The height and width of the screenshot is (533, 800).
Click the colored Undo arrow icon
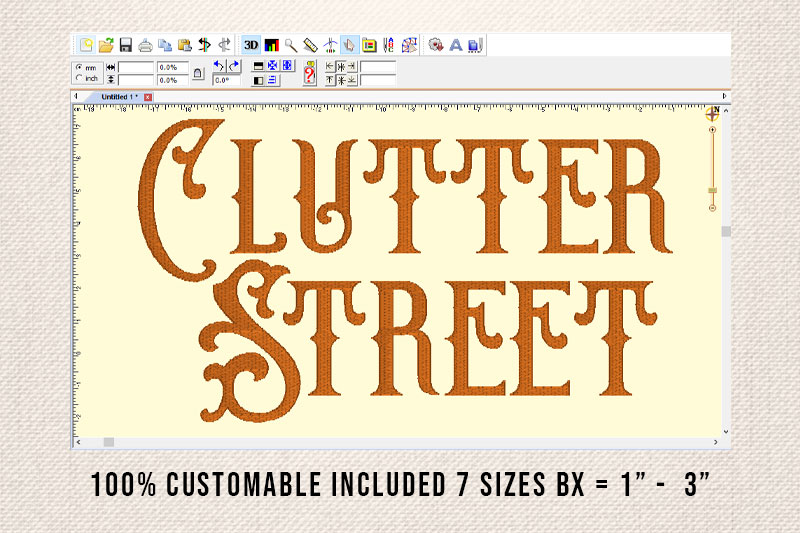click(x=205, y=45)
